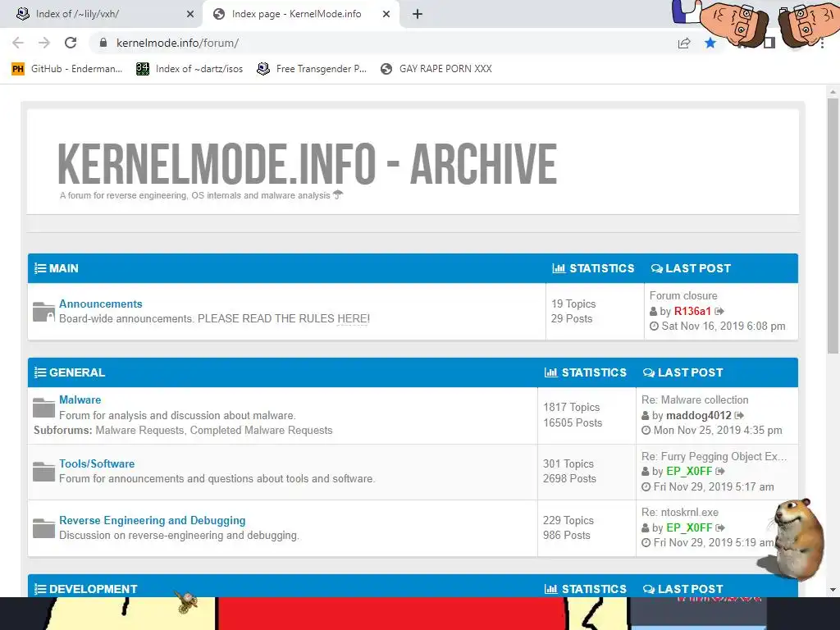Jump to latest post icon in Reverse Engineering row
Image resolution: width=840 pixels, height=630 pixels.
pos(720,527)
